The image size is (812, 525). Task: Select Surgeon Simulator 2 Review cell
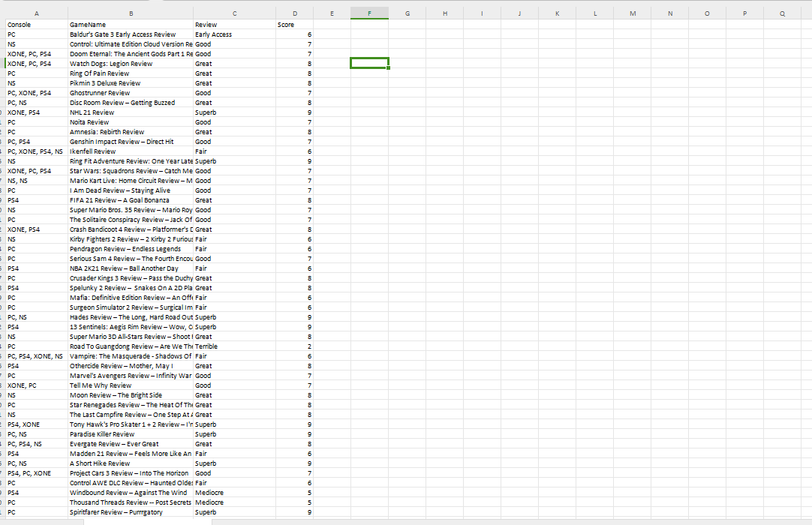tap(131, 307)
